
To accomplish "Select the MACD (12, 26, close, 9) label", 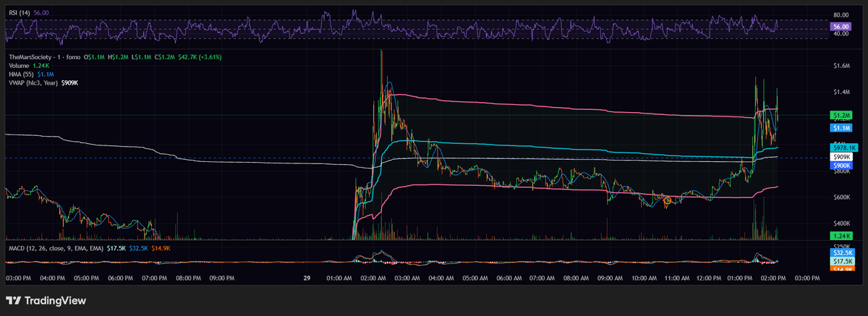I will coord(56,248).
